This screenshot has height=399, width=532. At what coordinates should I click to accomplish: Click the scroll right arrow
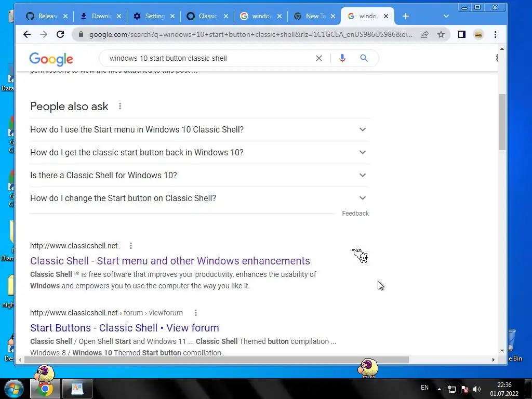(494, 360)
